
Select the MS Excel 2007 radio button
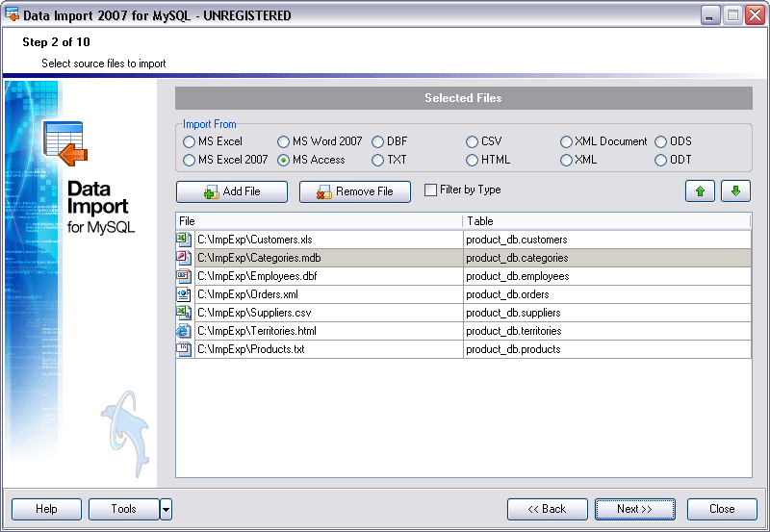tap(190, 160)
